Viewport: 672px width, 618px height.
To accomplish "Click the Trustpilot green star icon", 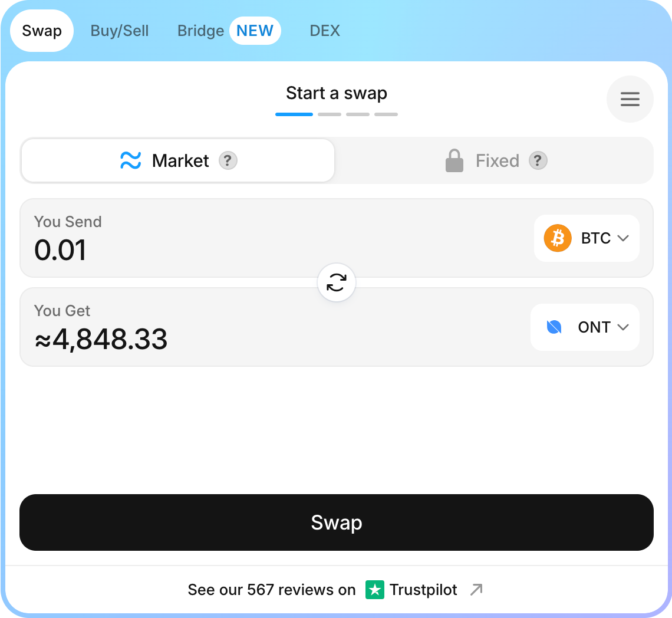I will click(x=374, y=590).
